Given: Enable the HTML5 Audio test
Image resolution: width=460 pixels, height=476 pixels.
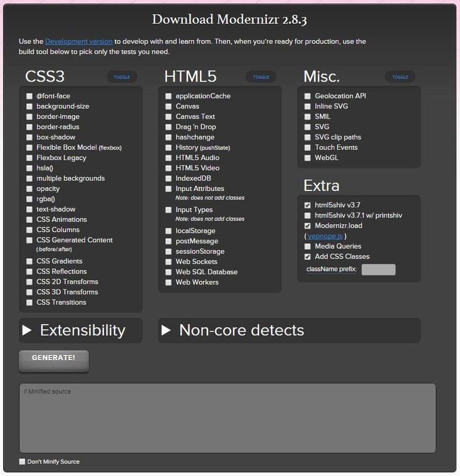Looking at the screenshot, I should click(x=168, y=158).
